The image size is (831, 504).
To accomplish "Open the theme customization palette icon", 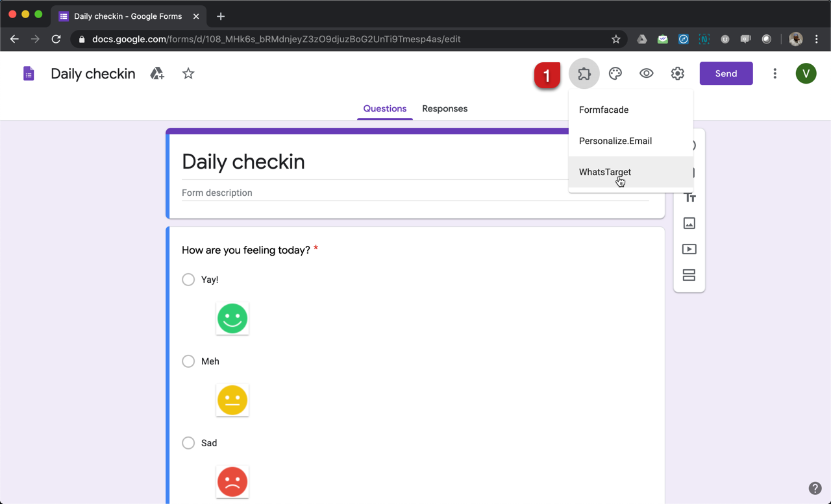I will pyautogui.click(x=615, y=74).
